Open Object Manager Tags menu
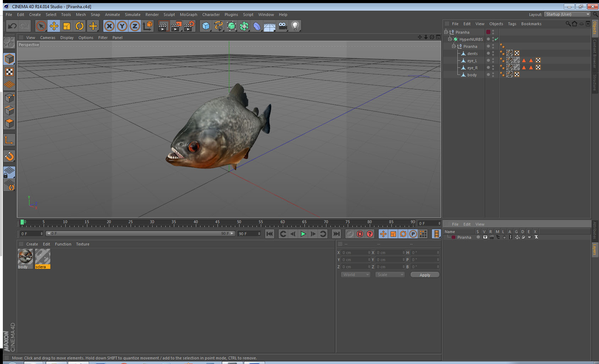This screenshot has width=599, height=364. (512, 24)
